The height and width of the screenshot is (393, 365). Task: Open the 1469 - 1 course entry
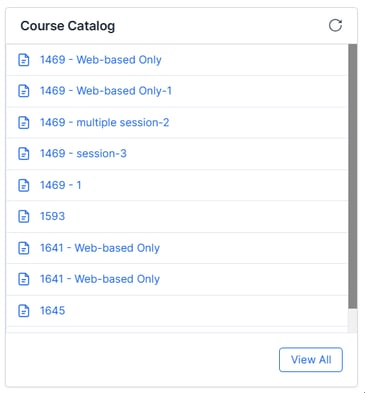[60, 185]
